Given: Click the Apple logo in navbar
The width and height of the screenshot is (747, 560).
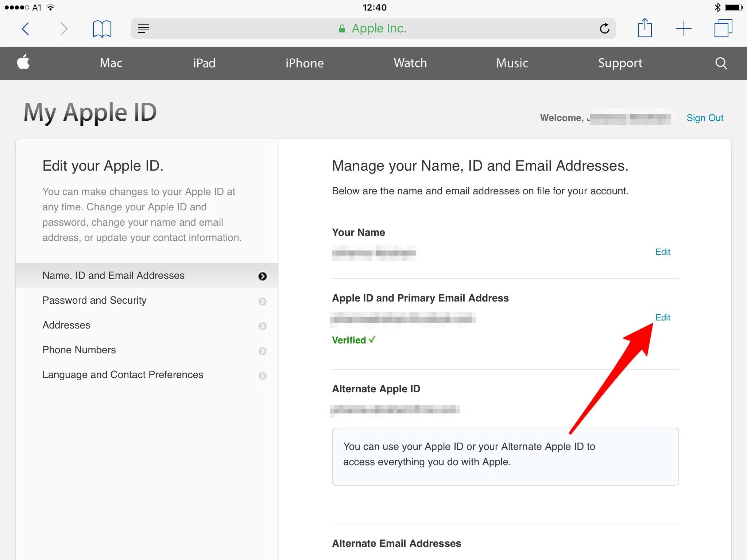Looking at the screenshot, I should tap(24, 62).
